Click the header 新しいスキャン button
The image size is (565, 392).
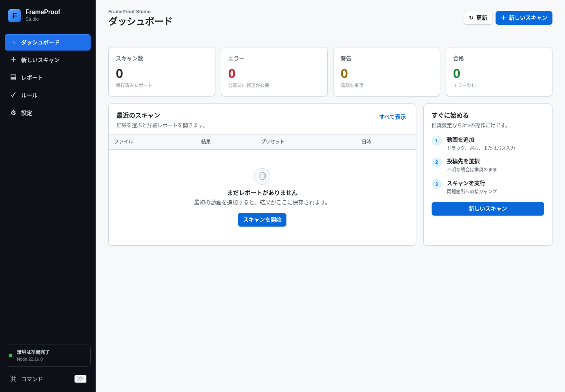pyautogui.click(x=524, y=18)
